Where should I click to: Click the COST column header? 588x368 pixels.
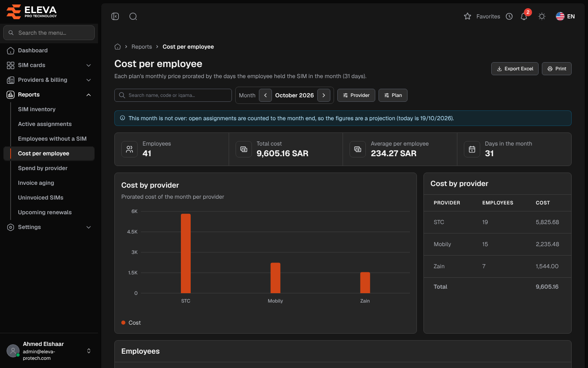pyautogui.click(x=543, y=203)
